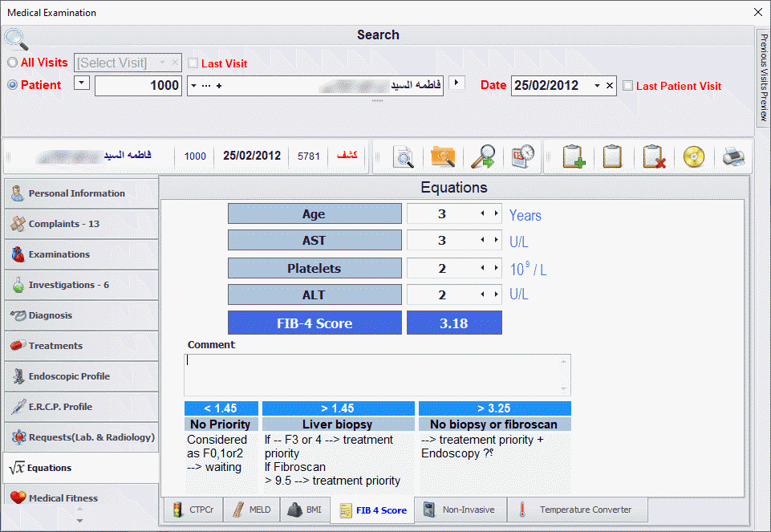This screenshot has width=771, height=532.
Task: Click the document preview magnifier icon
Action: click(x=403, y=156)
